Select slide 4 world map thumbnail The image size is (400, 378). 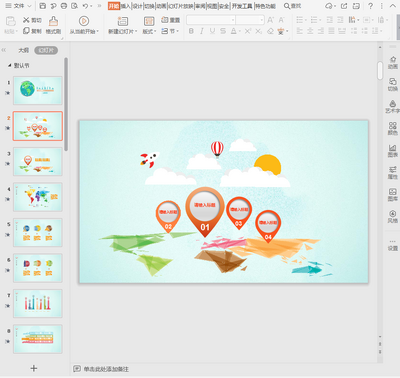click(38, 197)
